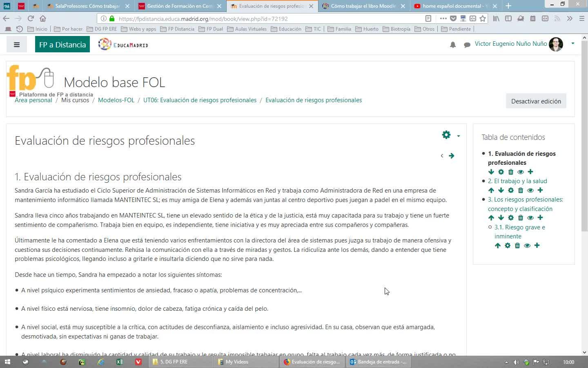Toggle the side navigation drawer hamburger
588x368 pixels.
pos(17,45)
